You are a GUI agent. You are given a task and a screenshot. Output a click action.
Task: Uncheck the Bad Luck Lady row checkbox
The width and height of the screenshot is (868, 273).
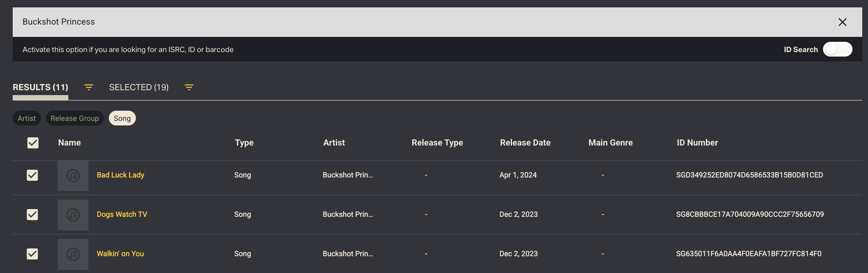(x=32, y=175)
